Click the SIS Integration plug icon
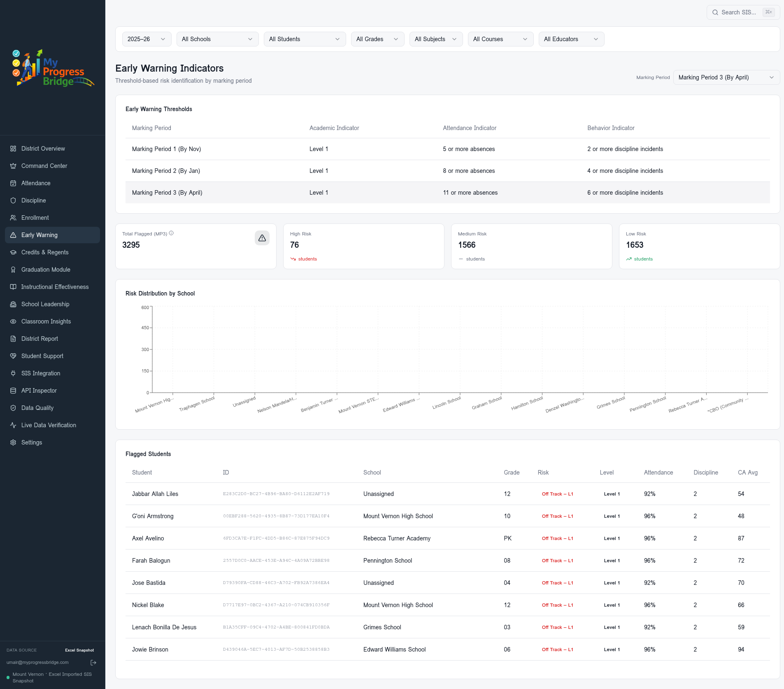Screen dimensions: 784x689 point(13,373)
